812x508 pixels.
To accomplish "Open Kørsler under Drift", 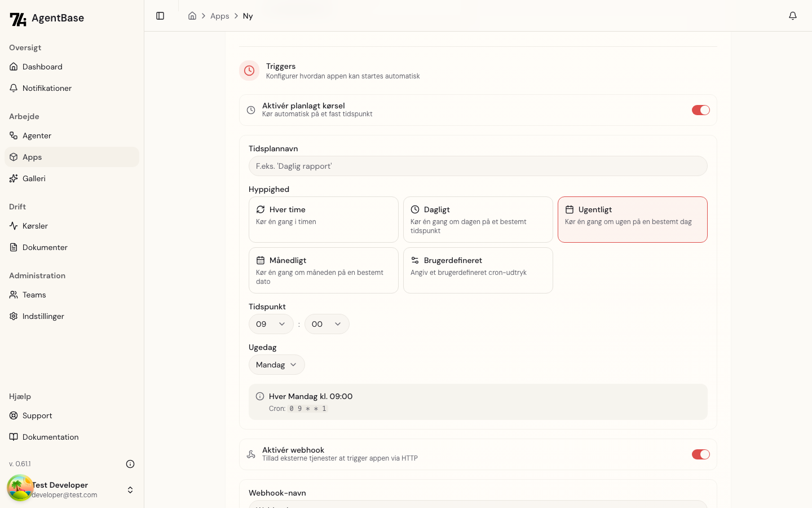I will click(x=36, y=226).
